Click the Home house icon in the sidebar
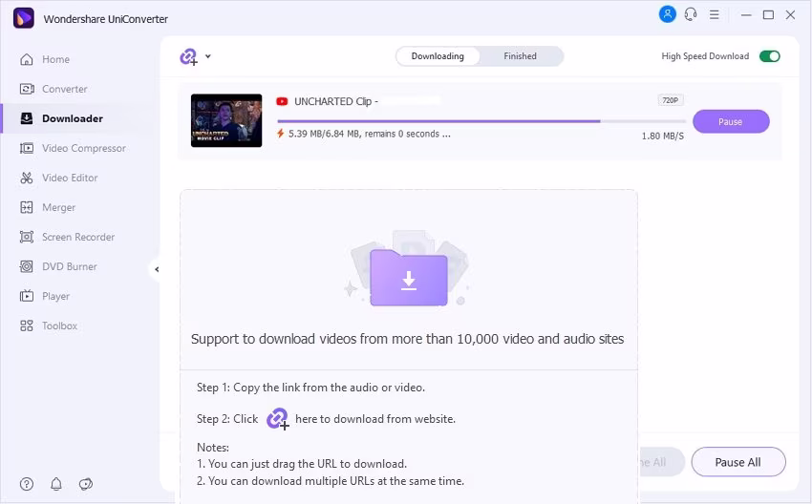 (x=27, y=59)
